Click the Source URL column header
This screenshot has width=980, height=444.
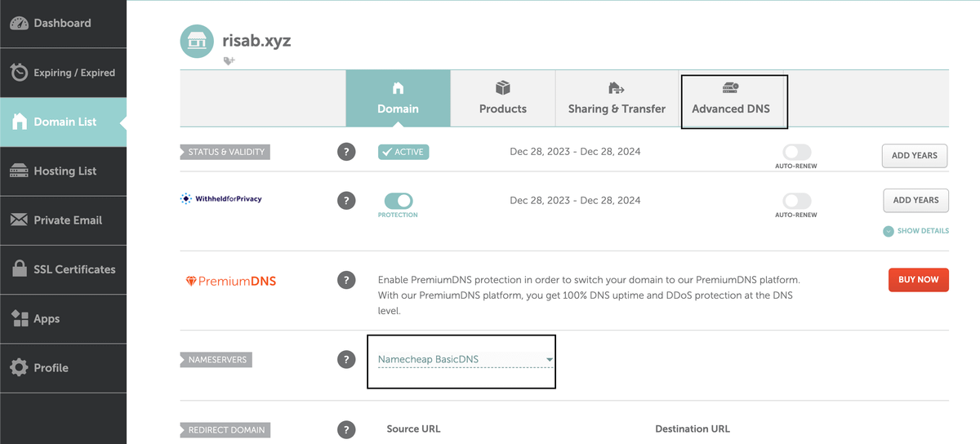413,428
